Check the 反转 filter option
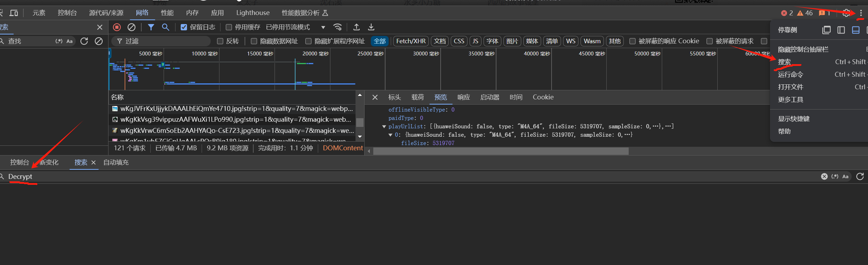The width and height of the screenshot is (868, 265). (220, 41)
